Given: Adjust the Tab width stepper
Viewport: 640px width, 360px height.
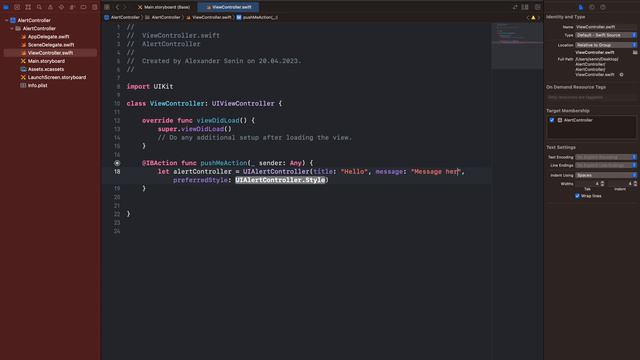Looking at the screenshot, I should (x=602, y=184).
